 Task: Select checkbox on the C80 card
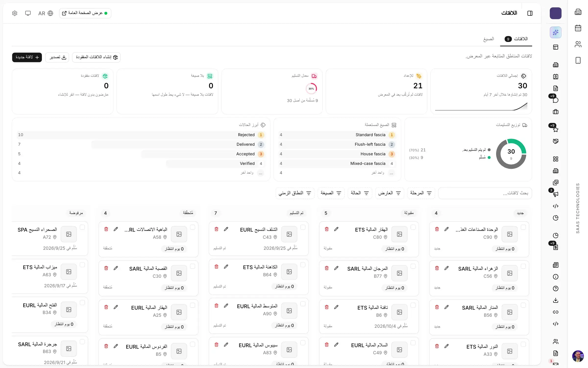click(x=413, y=227)
